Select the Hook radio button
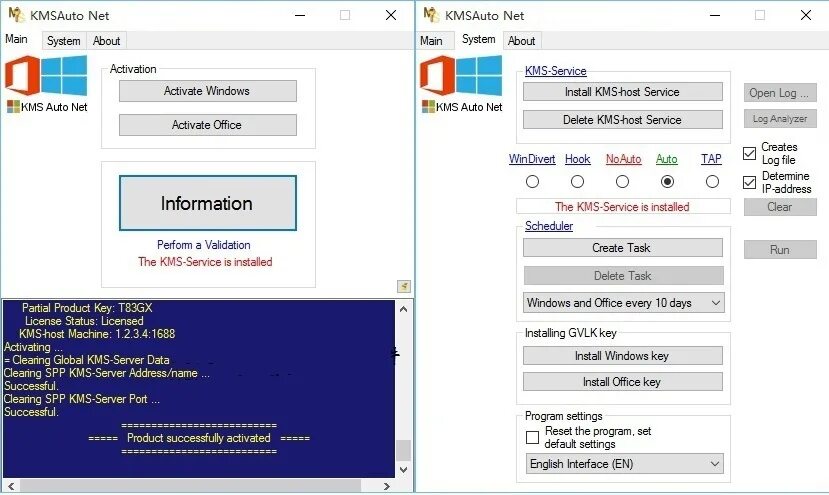The image size is (829, 495). [577, 182]
